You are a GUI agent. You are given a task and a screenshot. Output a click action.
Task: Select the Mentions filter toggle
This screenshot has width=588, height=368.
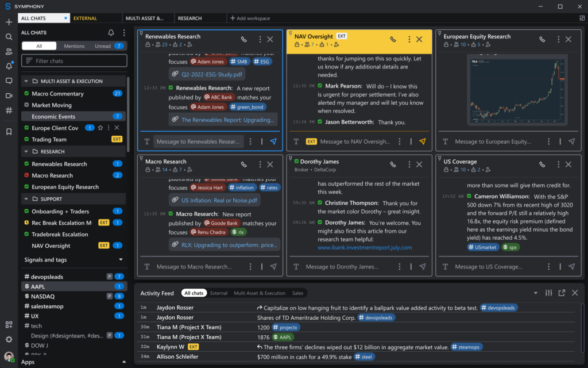pos(74,46)
